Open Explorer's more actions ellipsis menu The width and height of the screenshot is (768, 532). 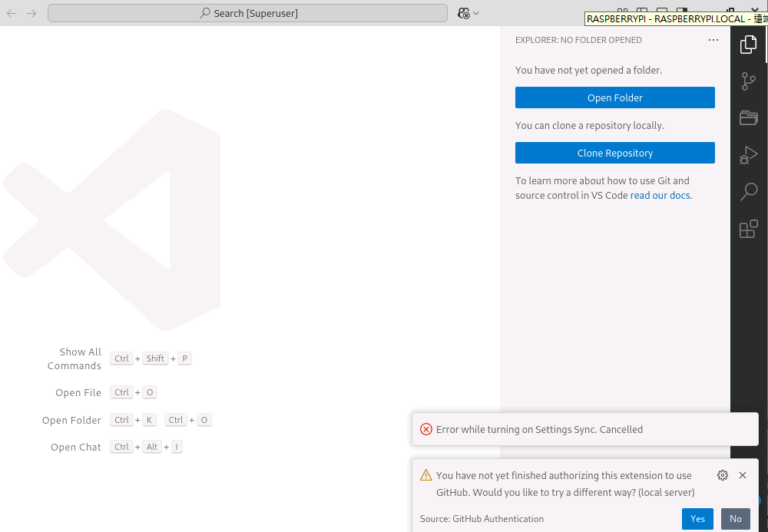713,40
